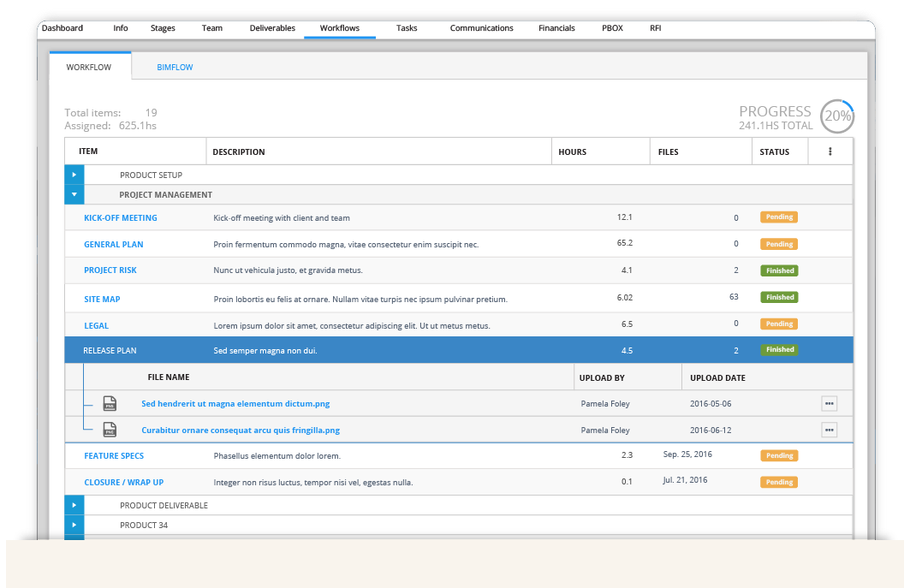Screen dimensions: 916x588
Task: Open the Project Risk item
Action: point(110,270)
